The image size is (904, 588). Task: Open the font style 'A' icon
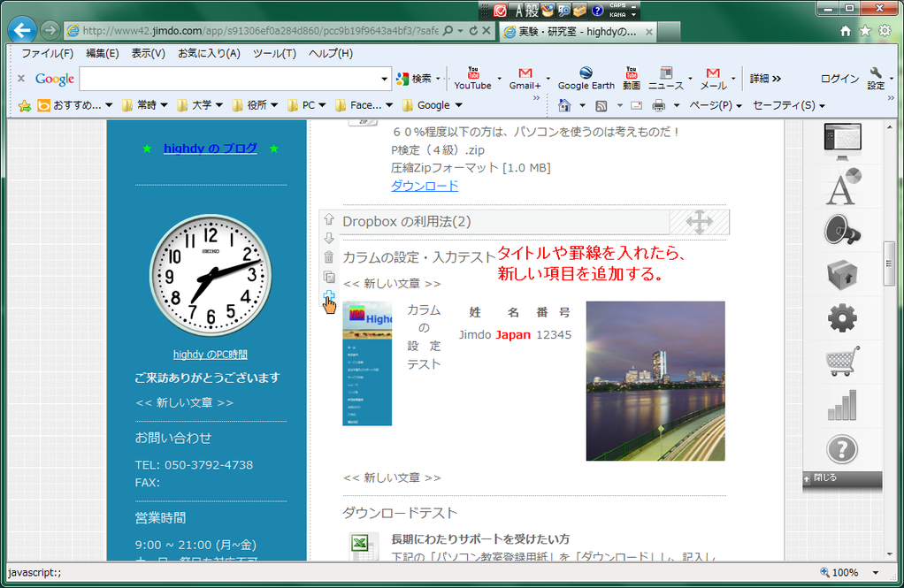(842, 187)
